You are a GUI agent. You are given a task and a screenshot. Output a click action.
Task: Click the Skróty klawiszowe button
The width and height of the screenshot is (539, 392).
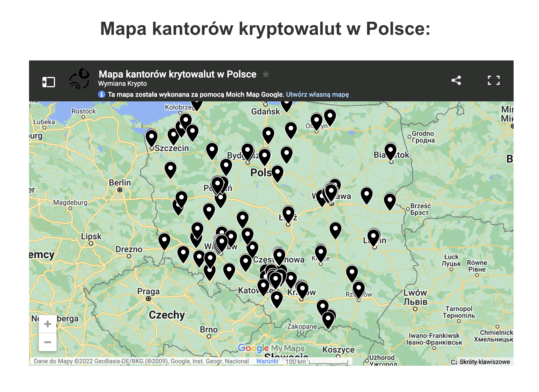[485, 362]
